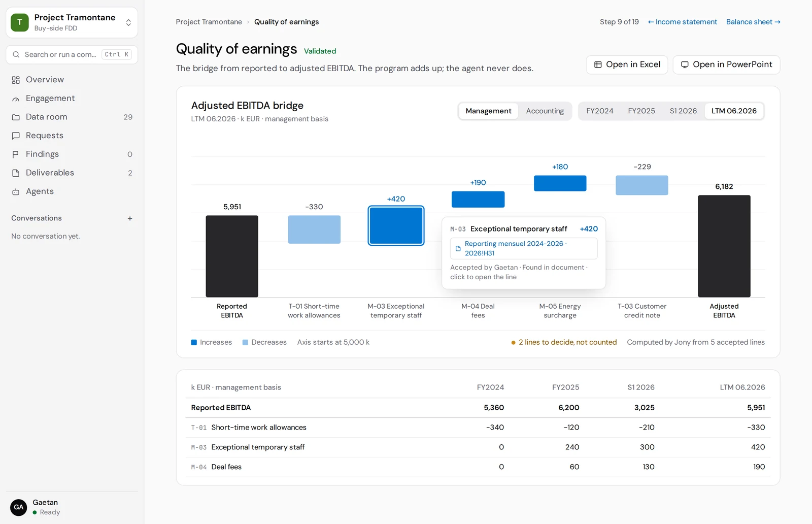Open the Findings page
This screenshot has height=524, width=812.
pos(72,154)
